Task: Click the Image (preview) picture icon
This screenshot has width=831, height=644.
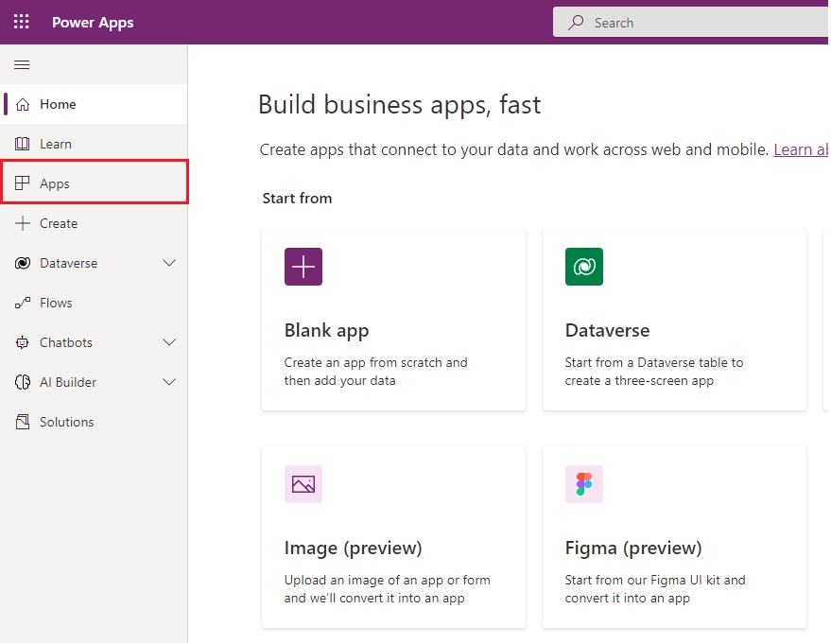Action: pyautogui.click(x=303, y=484)
